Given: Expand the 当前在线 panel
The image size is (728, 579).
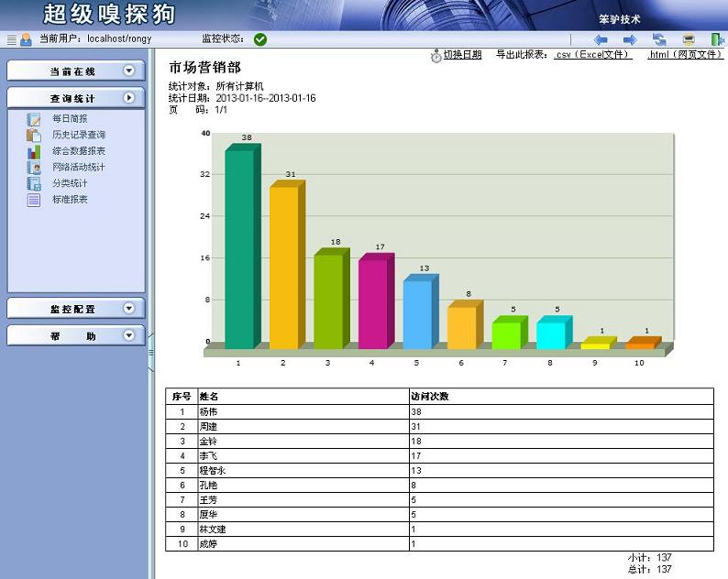Looking at the screenshot, I should click(128, 71).
